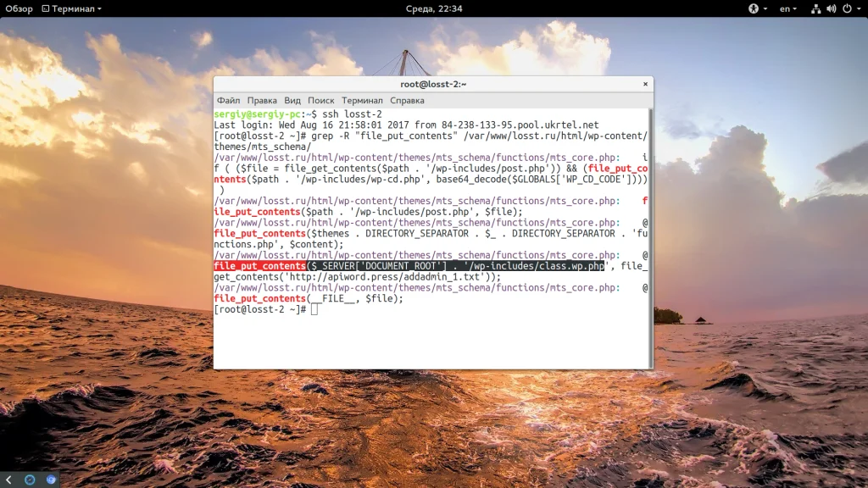Click 'file_put_contents(__FILE__, $file);' text
The width and height of the screenshot is (868, 488).
(309, 299)
